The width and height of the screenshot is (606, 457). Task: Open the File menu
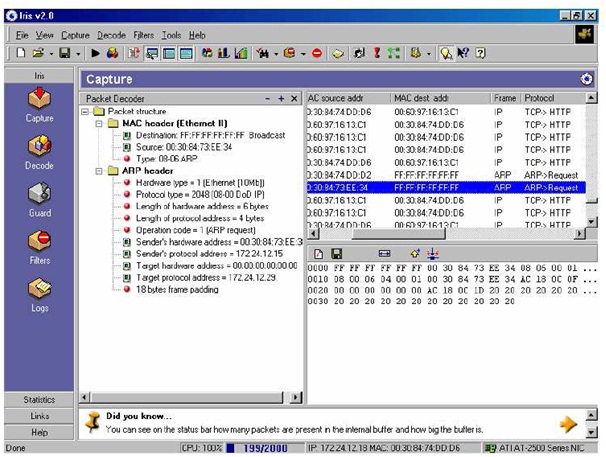(x=22, y=35)
